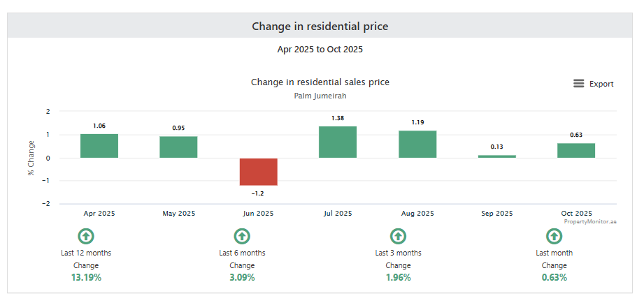Select the green Apr 2025 bar
Screen dimensions: 644x303
coord(99,146)
